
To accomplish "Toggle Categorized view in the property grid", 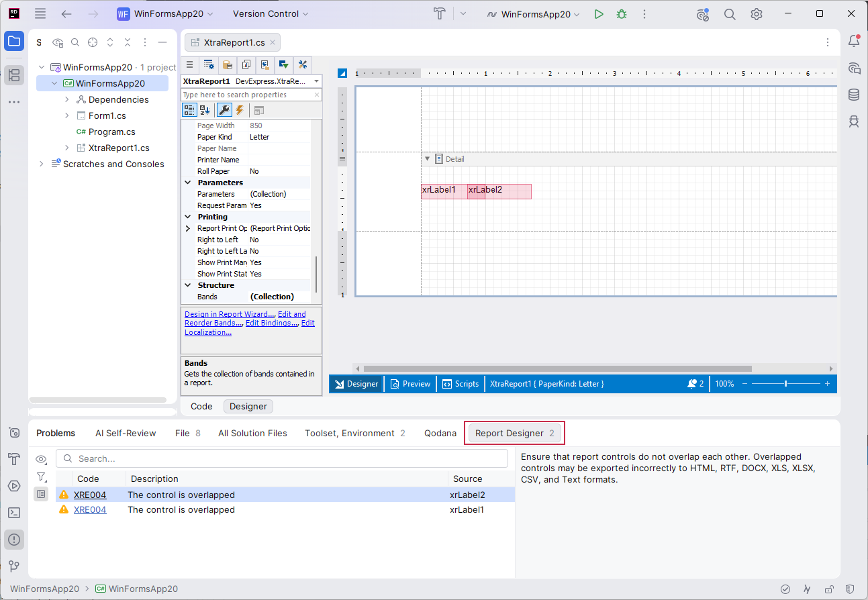I will (190, 110).
